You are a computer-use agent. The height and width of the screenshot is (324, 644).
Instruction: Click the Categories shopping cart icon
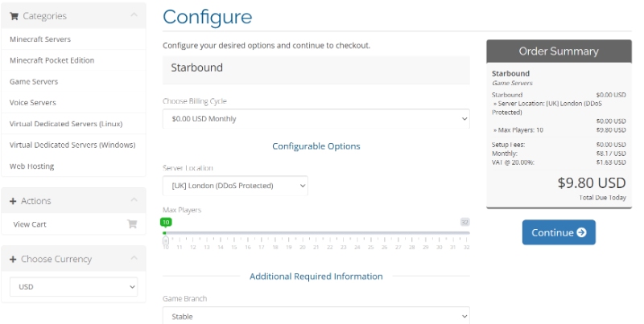point(14,16)
